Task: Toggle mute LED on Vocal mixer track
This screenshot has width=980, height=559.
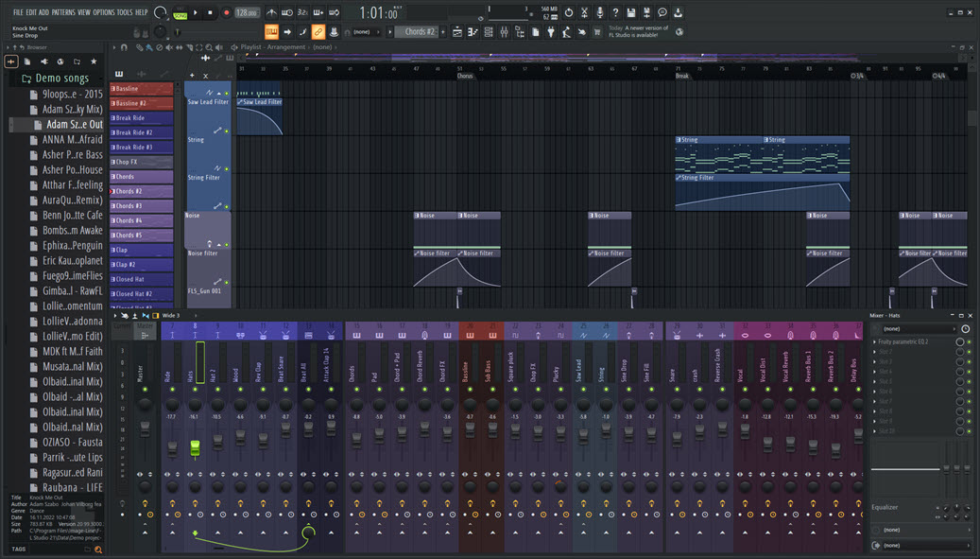Action: coord(745,390)
